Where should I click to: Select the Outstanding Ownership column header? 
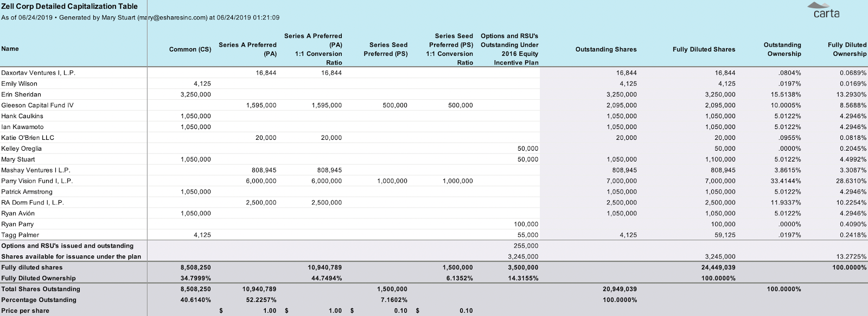782,49
